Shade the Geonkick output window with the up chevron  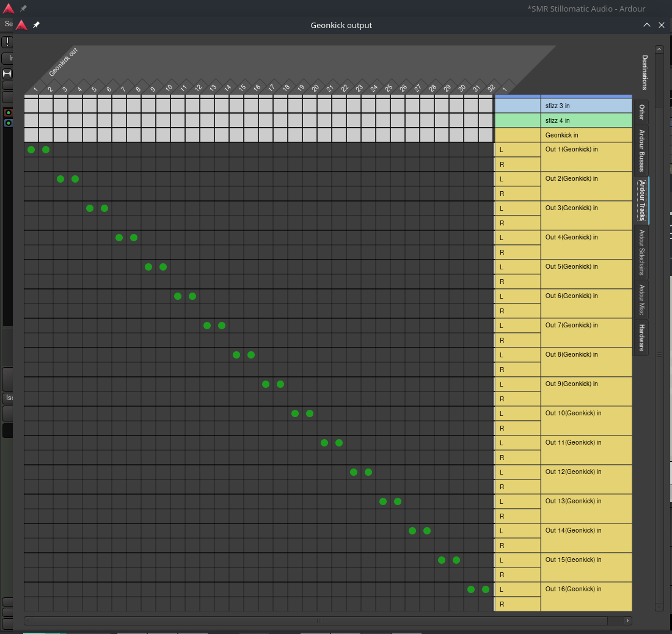[x=647, y=25]
